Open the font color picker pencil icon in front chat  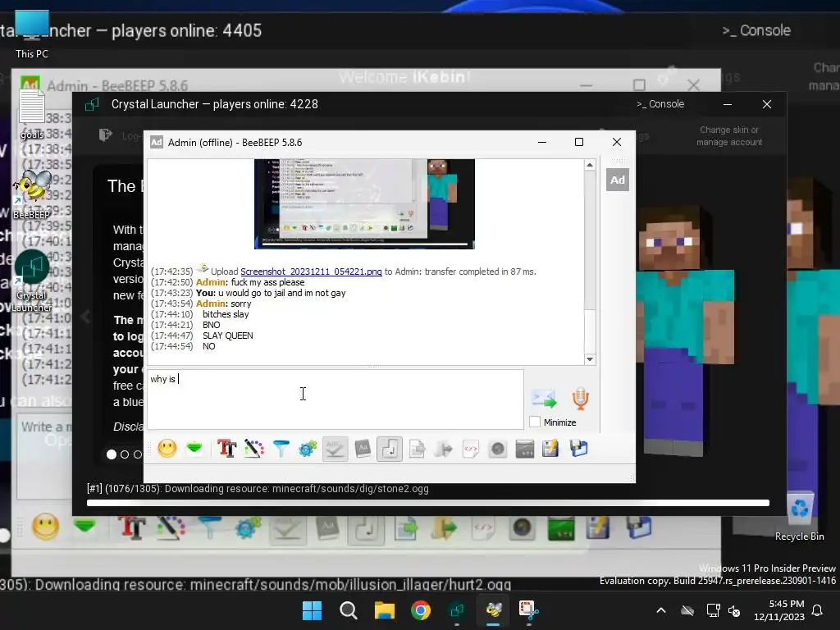pyautogui.click(x=254, y=449)
